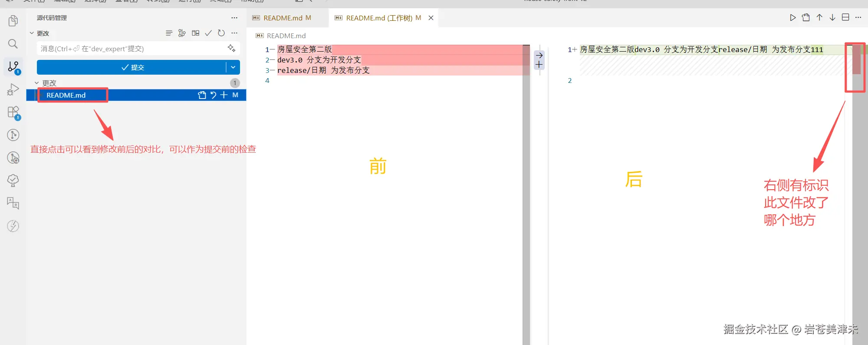Open the Extensions view
The height and width of the screenshot is (345, 868).
(13, 112)
